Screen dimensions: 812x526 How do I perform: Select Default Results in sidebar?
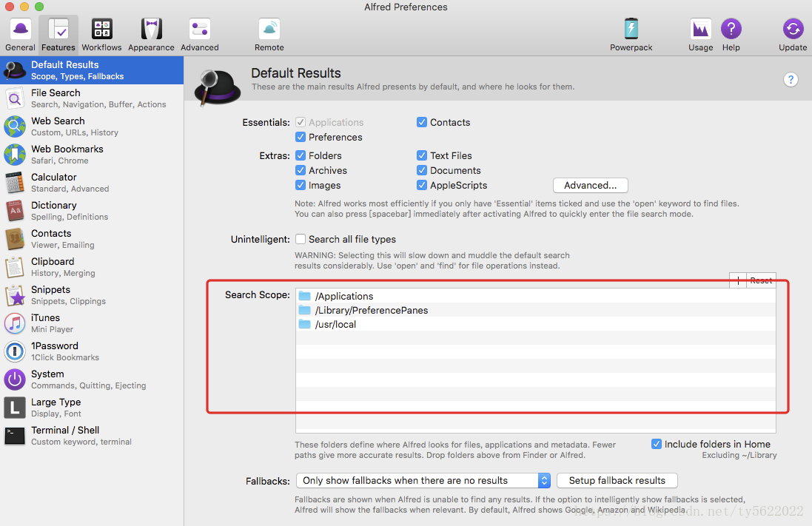tap(92, 70)
